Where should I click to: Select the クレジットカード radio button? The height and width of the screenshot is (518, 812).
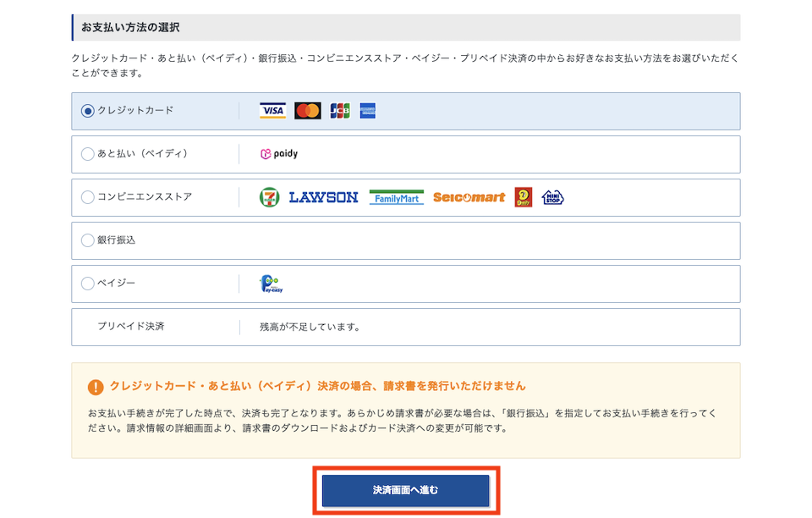[x=87, y=111]
